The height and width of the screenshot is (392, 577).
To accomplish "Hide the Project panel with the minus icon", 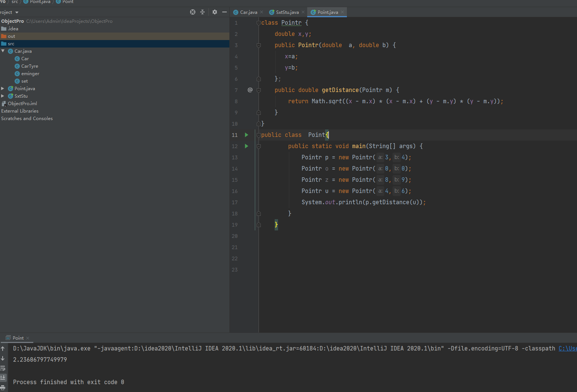I will point(225,12).
